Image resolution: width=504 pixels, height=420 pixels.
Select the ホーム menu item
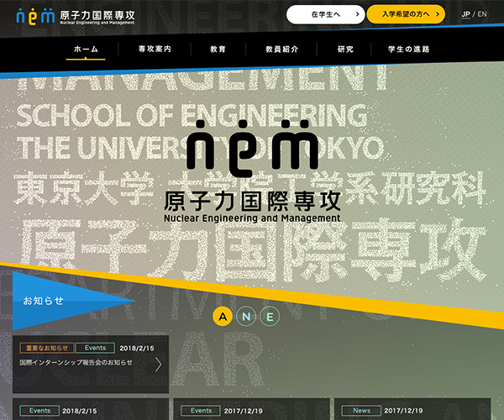click(x=86, y=50)
